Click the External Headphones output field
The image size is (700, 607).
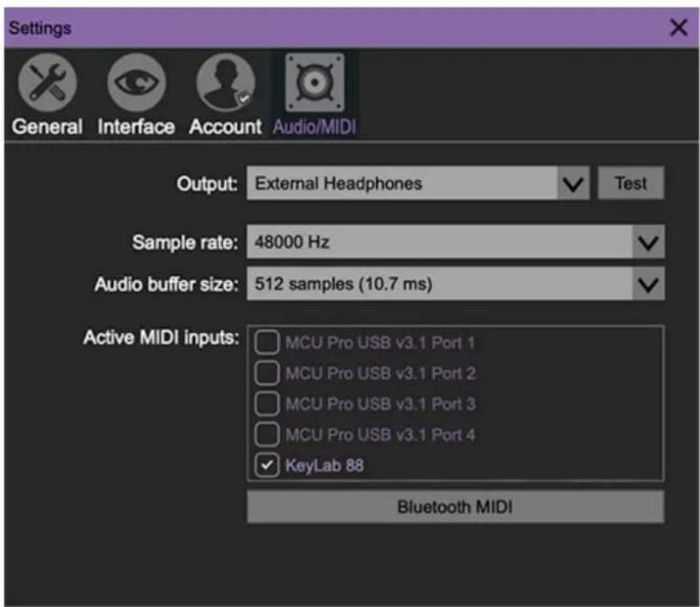tap(402, 183)
